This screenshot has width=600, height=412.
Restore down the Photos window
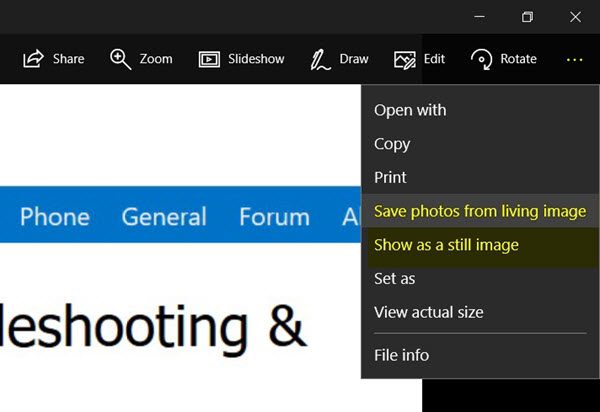[527, 17]
